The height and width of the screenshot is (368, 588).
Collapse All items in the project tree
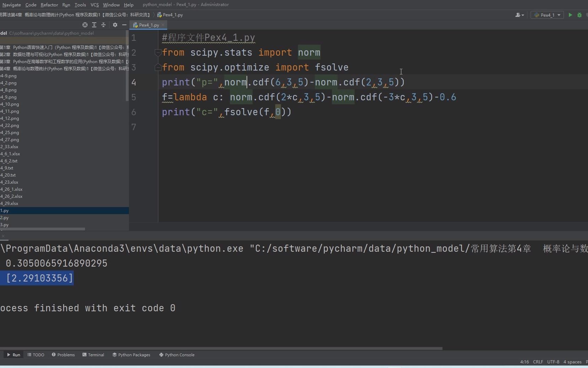(x=104, y=25)
